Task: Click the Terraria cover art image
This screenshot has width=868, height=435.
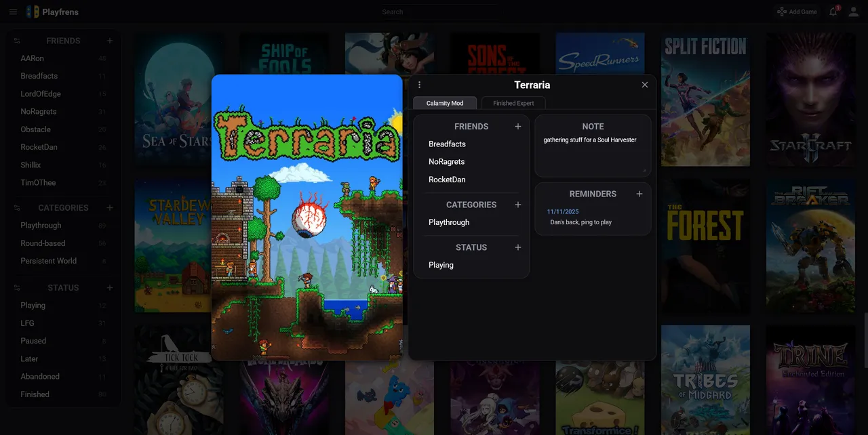Action: [x=307, y=217]
